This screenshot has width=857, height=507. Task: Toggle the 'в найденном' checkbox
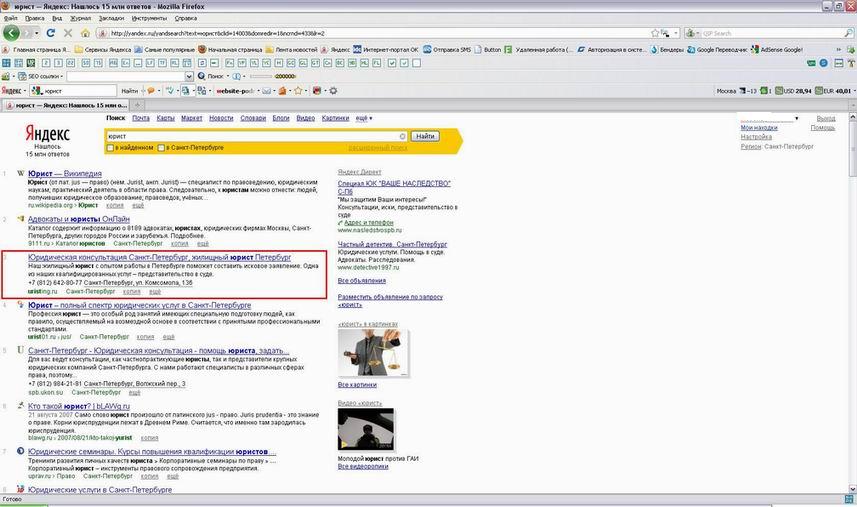click(110, 148)
